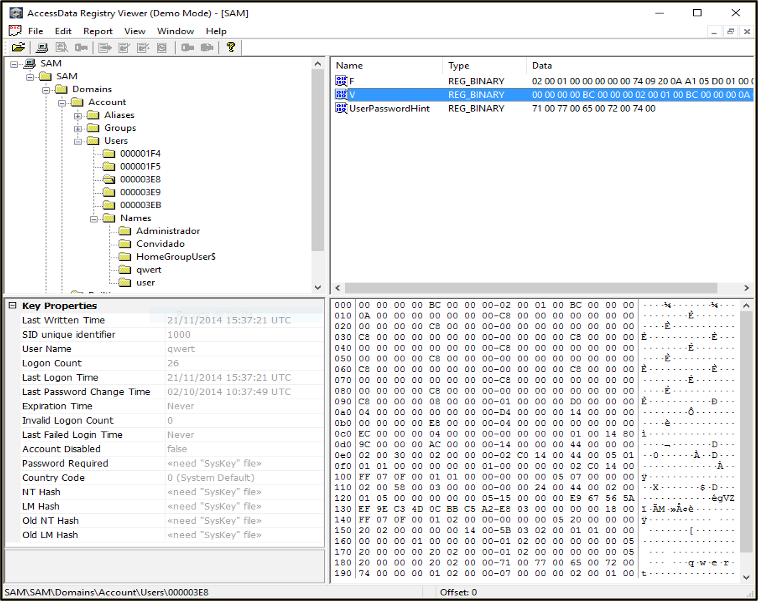Click the tree pane scroll down arrow
The image size is (758, 602).
click(318, 287)
